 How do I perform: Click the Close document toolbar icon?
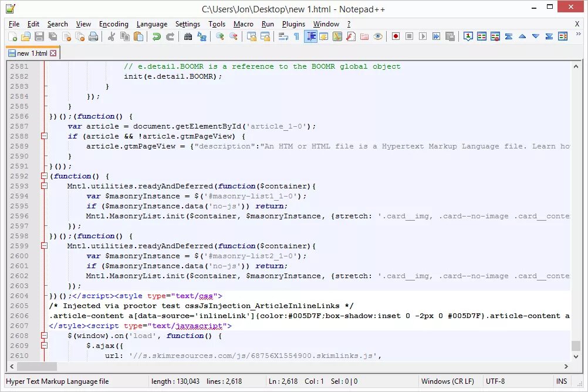pos(66,36)
